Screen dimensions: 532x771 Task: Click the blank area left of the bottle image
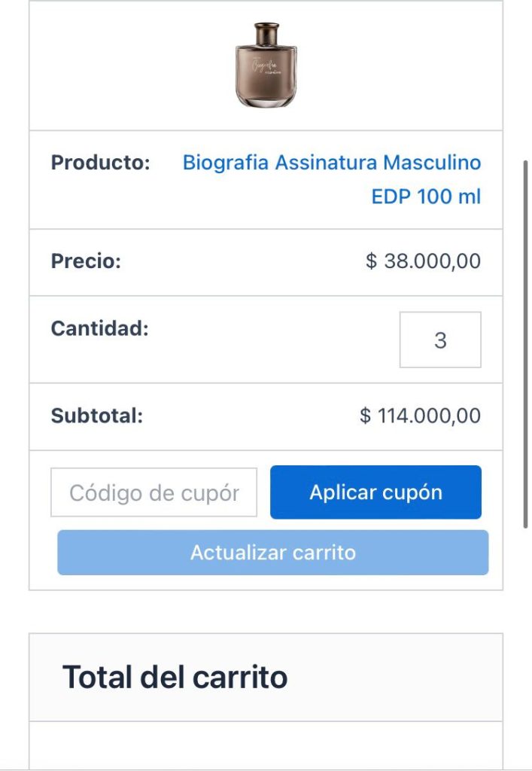(x=128, y=68)
